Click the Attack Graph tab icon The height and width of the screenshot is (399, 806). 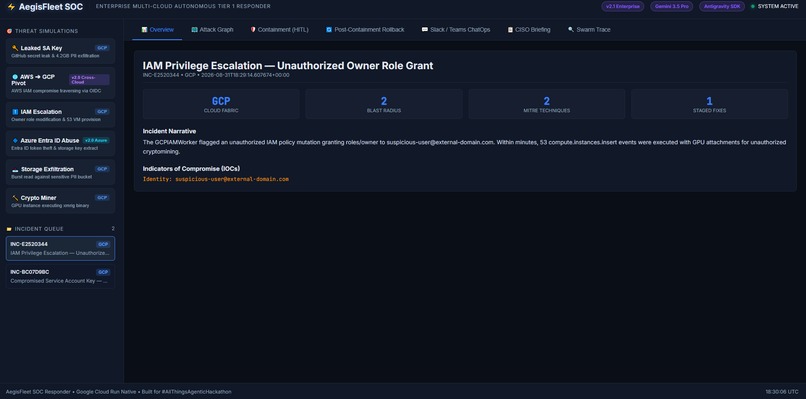coord(194,30)
